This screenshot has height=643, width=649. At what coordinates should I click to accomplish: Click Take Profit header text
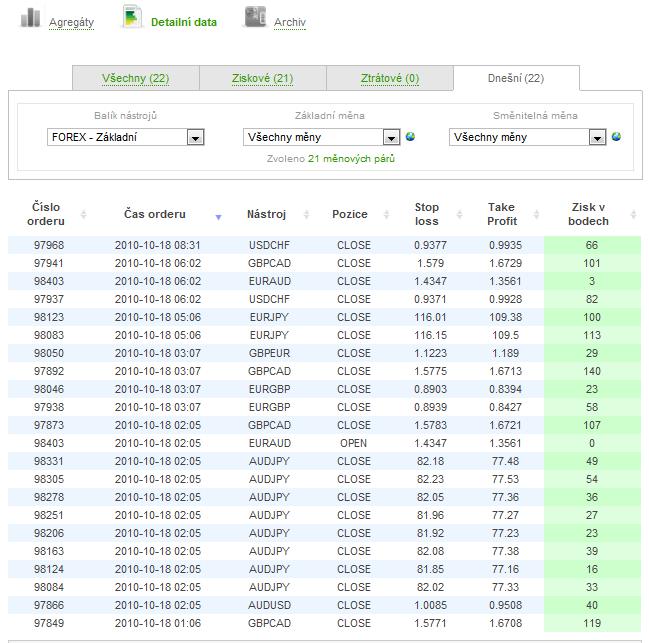point(502,214)
